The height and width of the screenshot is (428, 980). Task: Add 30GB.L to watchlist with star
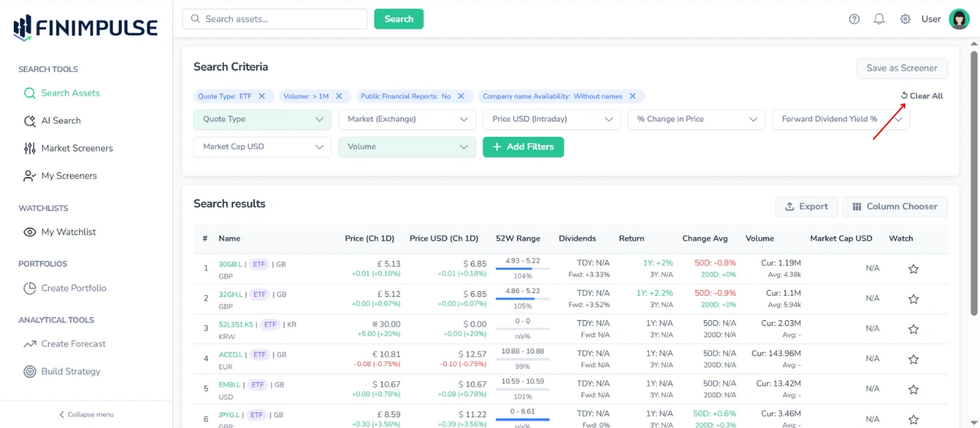(x=913, y=269)
